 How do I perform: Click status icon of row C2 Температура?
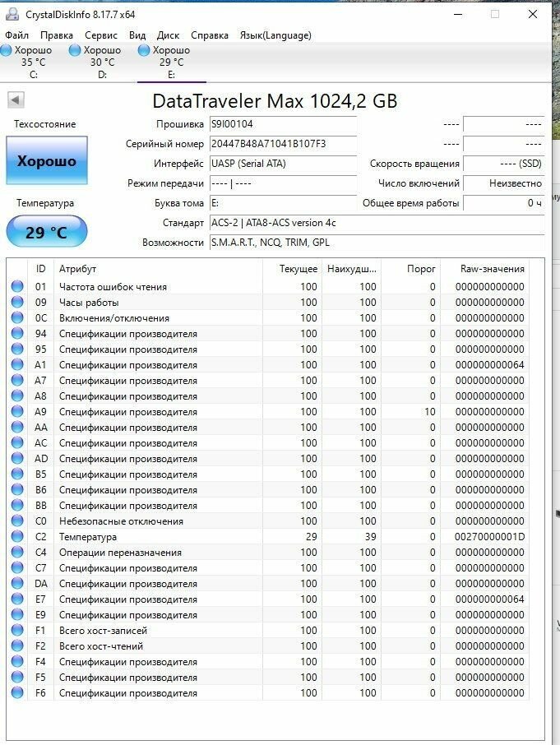tap(17, 537)
